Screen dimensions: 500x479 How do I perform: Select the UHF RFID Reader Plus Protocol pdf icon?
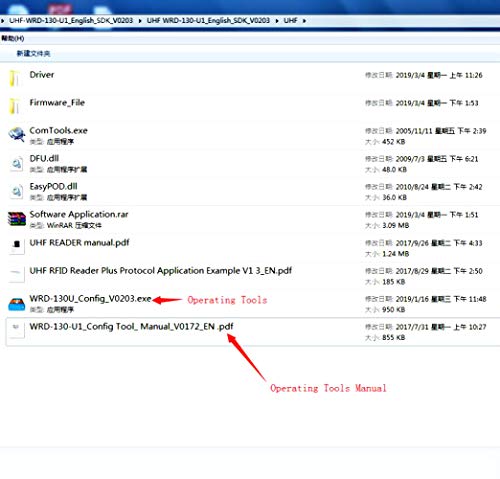tap(17, 274)
